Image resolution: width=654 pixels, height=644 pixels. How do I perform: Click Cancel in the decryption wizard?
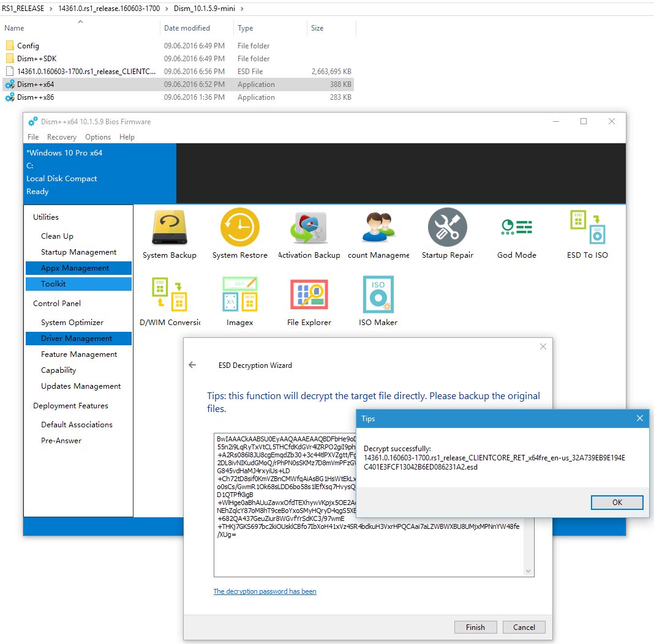(x=524, y=627)
